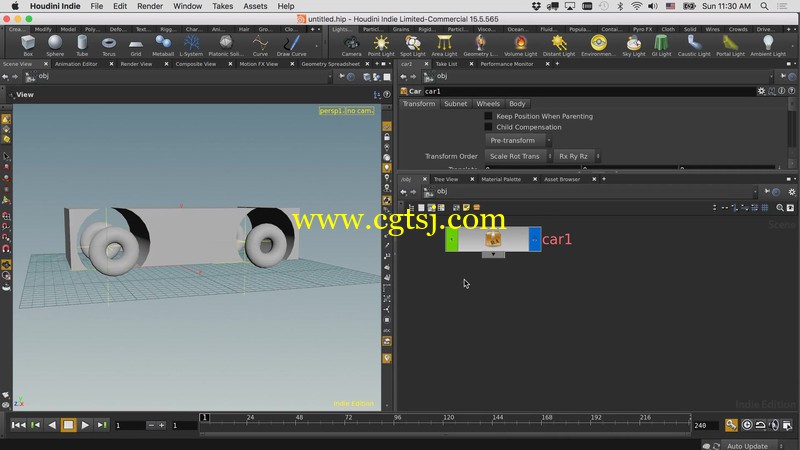Open the Takes menu
The width and height of the screenshot is (800, 450).
222,6
